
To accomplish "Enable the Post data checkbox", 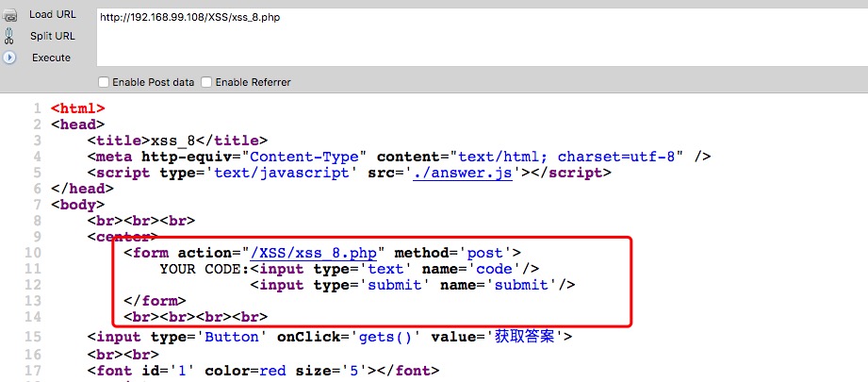I will (104, 82).
